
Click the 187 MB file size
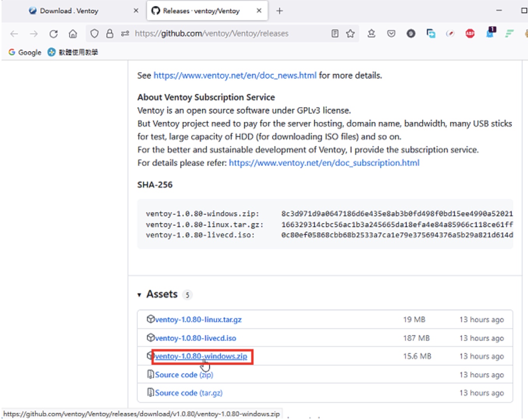(x=416, y=338)
